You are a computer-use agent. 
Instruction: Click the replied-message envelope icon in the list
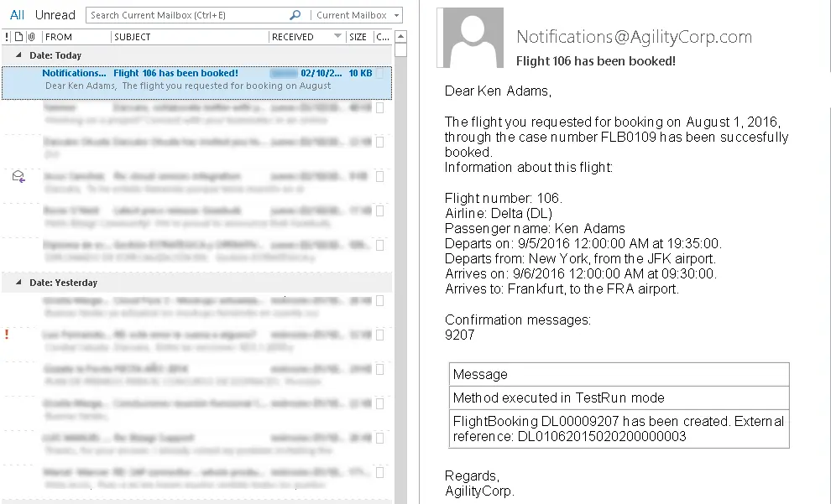coord(18,176)
